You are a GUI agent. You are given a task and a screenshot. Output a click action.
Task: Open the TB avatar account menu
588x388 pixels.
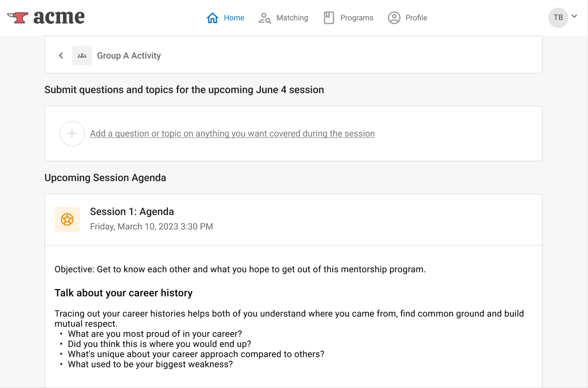(x=559, y=17)
